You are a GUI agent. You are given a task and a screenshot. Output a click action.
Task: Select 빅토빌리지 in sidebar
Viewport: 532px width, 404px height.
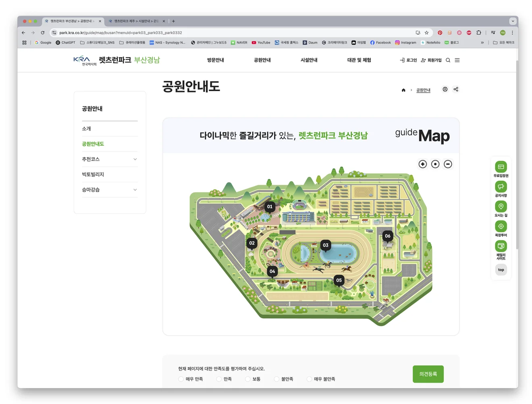(x=93, y=174)
